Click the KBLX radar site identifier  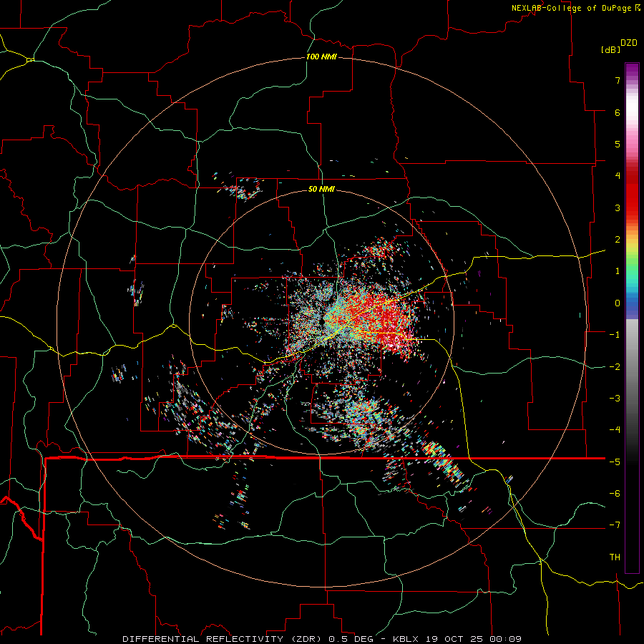click(x=406, y=639)
